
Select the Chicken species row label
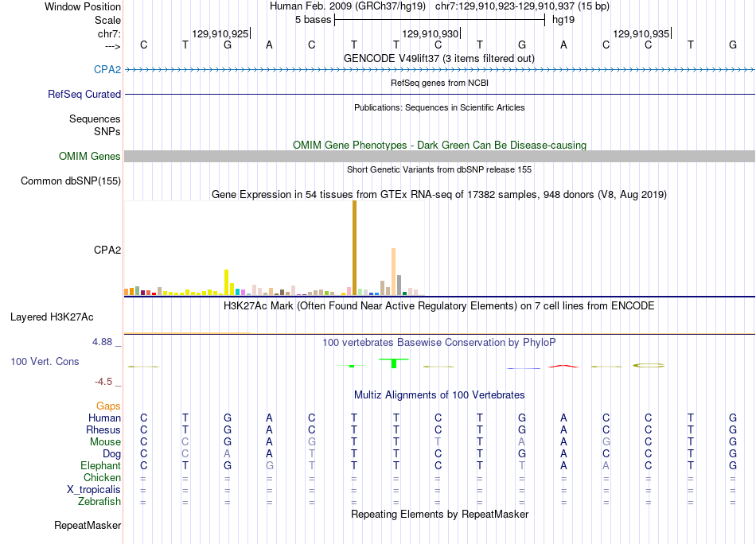pos(102,477)
